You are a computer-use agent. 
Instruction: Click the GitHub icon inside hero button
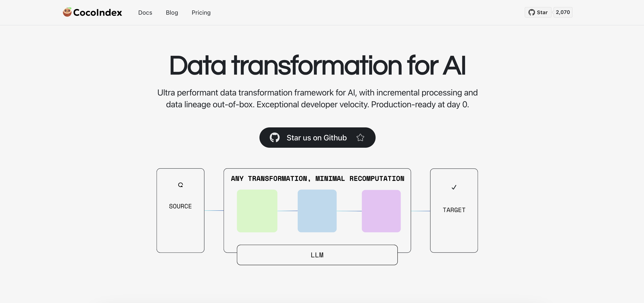275,137
